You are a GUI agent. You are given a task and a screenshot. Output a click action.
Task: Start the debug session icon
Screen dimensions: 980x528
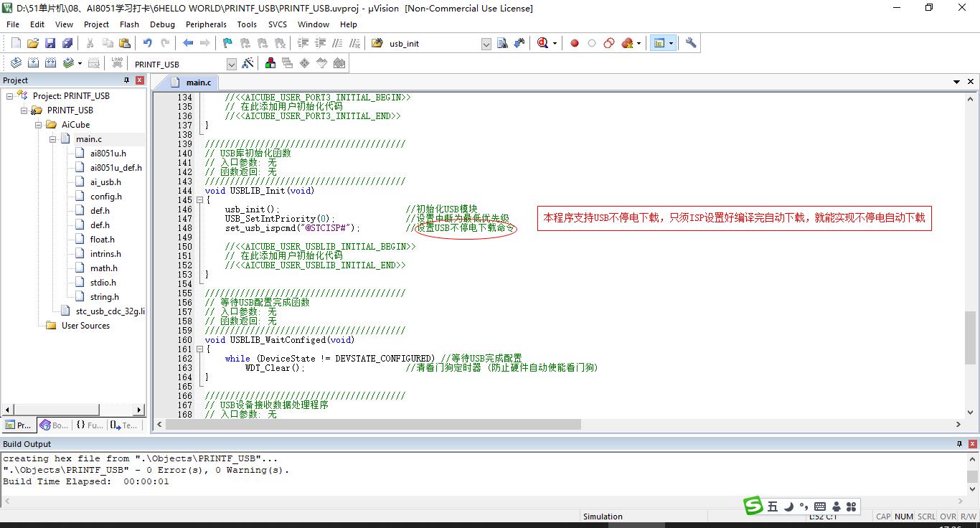(x=544, y=43)
